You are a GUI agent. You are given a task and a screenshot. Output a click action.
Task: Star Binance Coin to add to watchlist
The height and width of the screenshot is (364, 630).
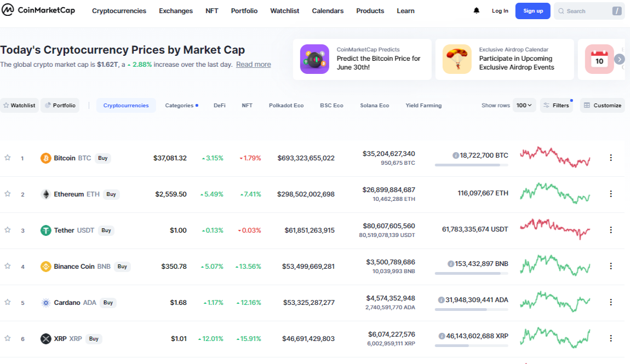(7, 266)
